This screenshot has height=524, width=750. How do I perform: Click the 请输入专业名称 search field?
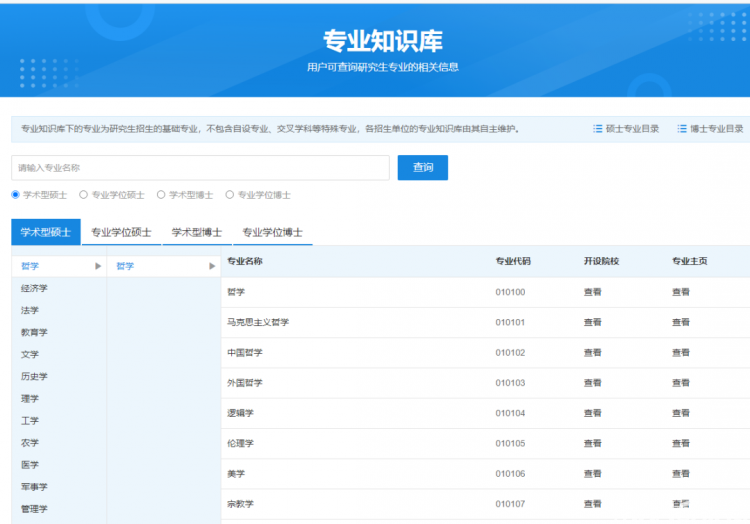click(200, 168)
